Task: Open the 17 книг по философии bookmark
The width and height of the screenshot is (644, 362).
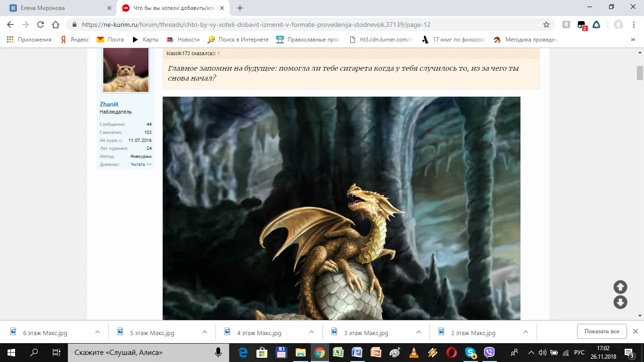Action: pyautogui.click(x=453, y=40)
